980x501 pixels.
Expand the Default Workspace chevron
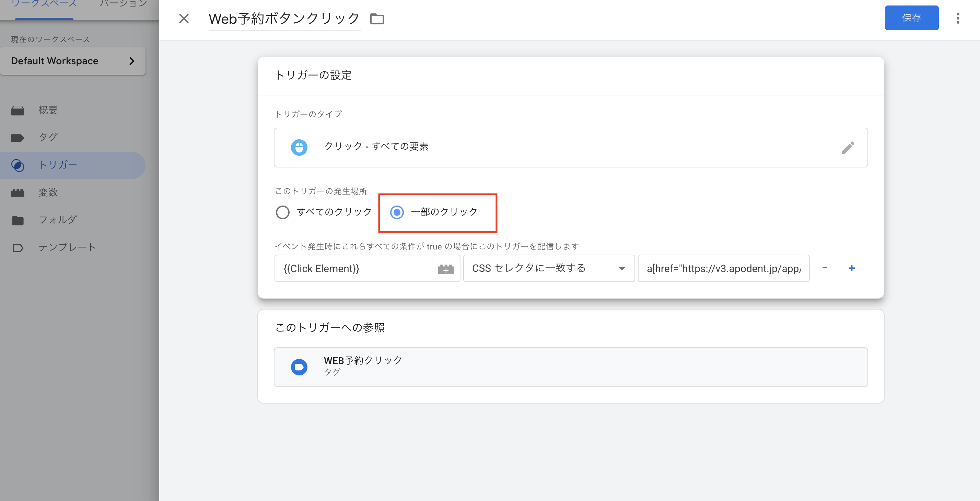(132, 61)
